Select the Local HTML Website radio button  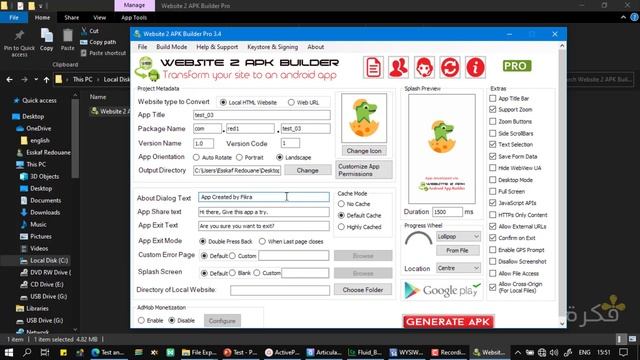point(223,102)
